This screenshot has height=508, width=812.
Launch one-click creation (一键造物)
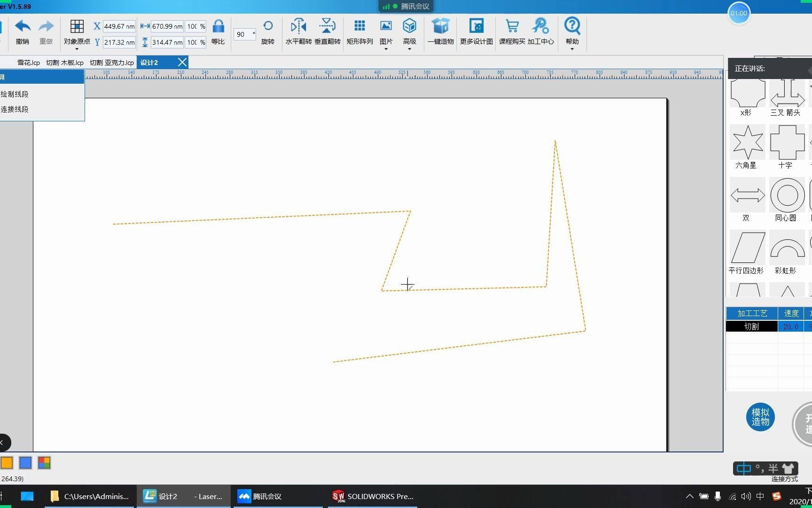point(441,32)
